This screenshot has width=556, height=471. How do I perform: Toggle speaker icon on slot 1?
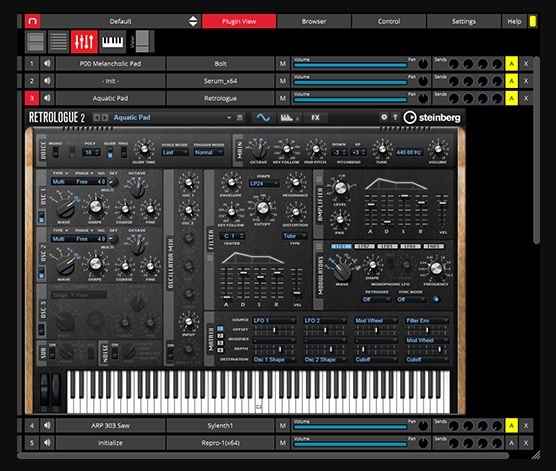tap(47, 63)
